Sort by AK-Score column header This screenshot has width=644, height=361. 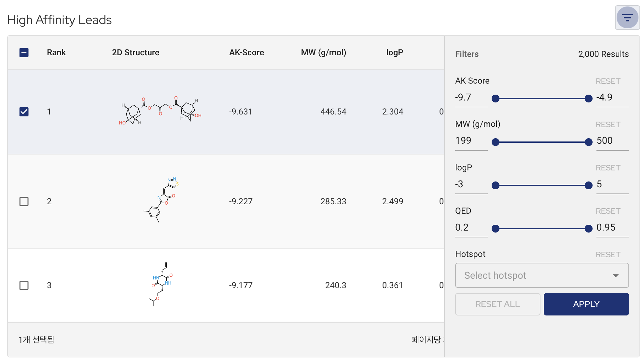(x=246, y=52)
